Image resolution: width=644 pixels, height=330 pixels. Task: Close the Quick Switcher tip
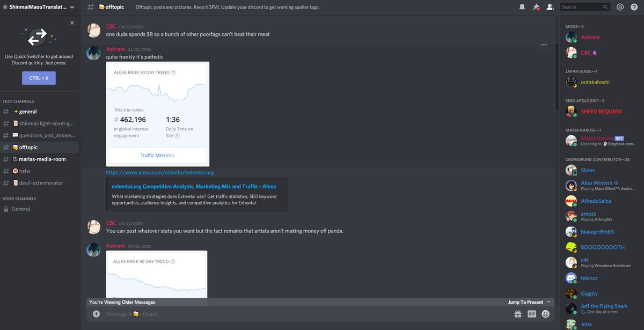(72, 23)
